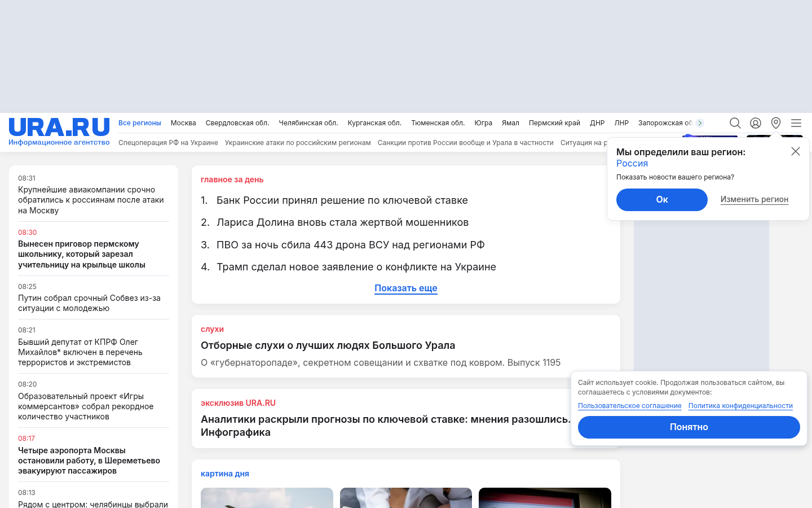Select the Курганская обл. region

[374, 123]
